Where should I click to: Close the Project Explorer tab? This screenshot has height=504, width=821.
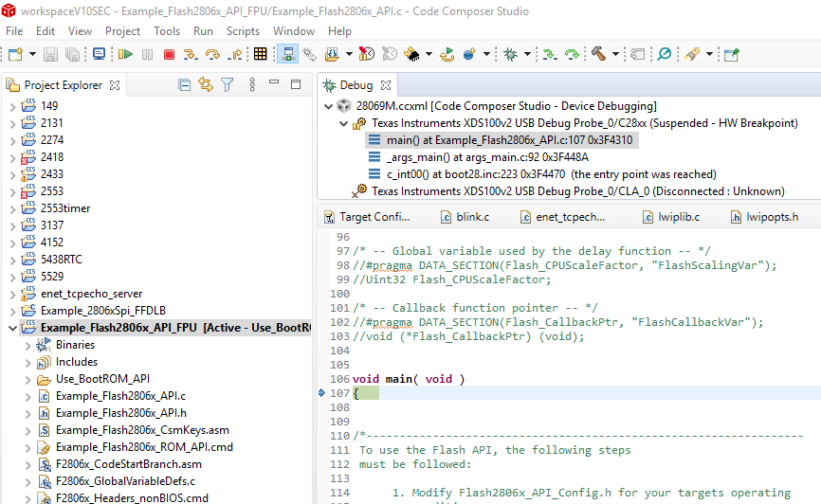click(115, 84)
